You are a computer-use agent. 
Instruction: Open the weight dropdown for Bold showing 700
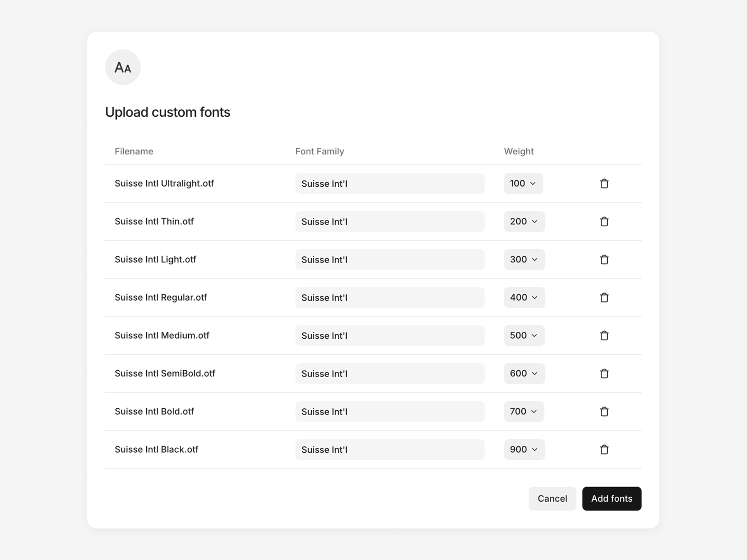[x=524, y=411]
